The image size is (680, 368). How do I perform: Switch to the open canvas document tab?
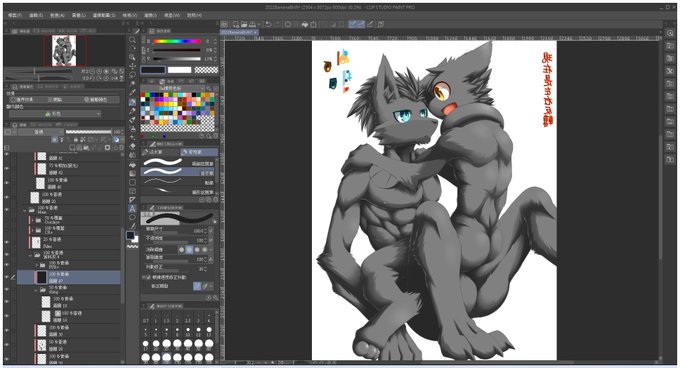(239, 33)
